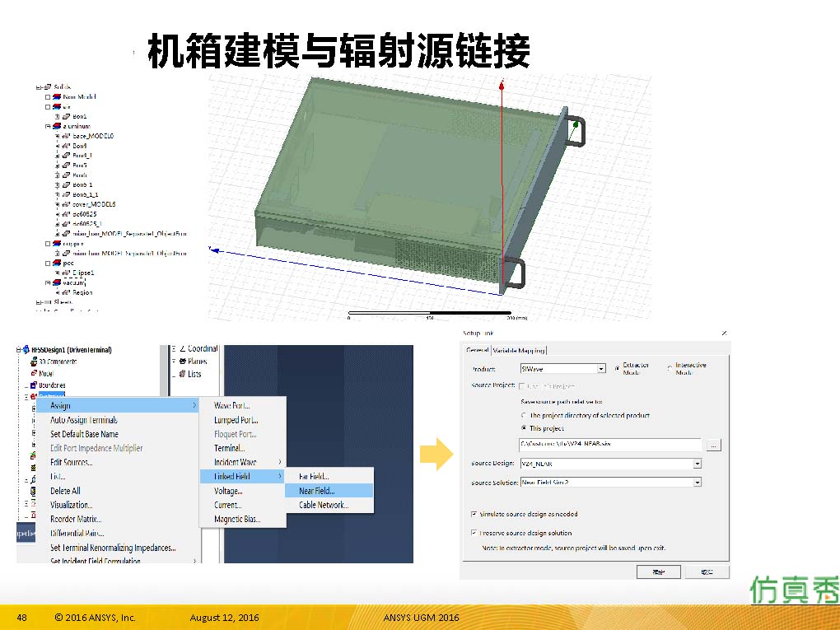Click Delete All in context menu
The width and height of the screenshot is (840, 630).
coord(118,491)
